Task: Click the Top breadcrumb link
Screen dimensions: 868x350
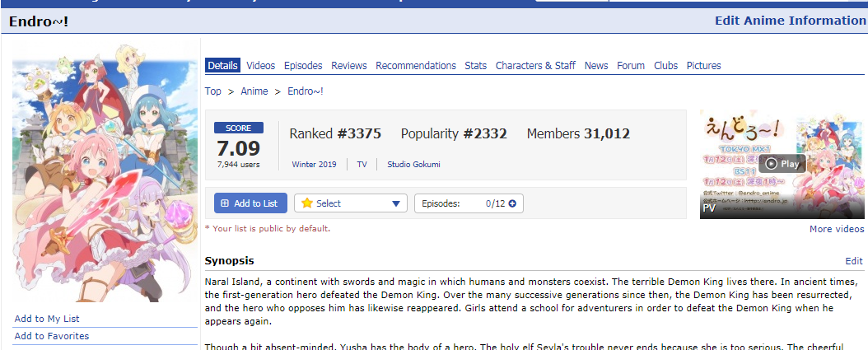Action: (x=212, y=91)
